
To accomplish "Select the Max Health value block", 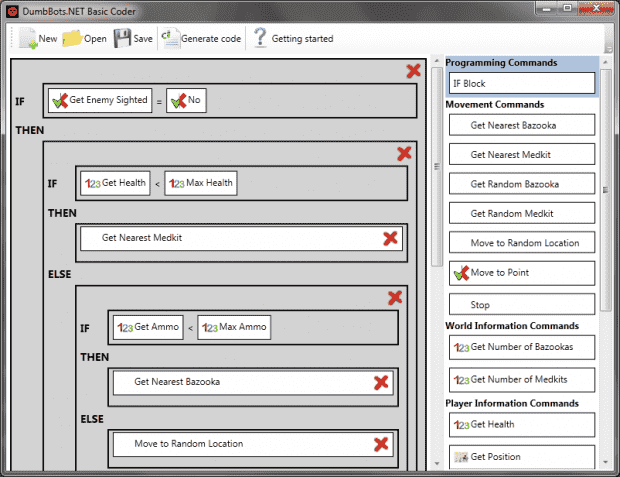I will tap(201, 183).
